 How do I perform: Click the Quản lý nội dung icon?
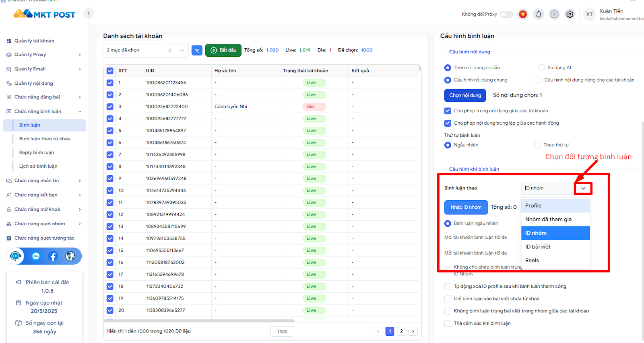coord(9,84)
